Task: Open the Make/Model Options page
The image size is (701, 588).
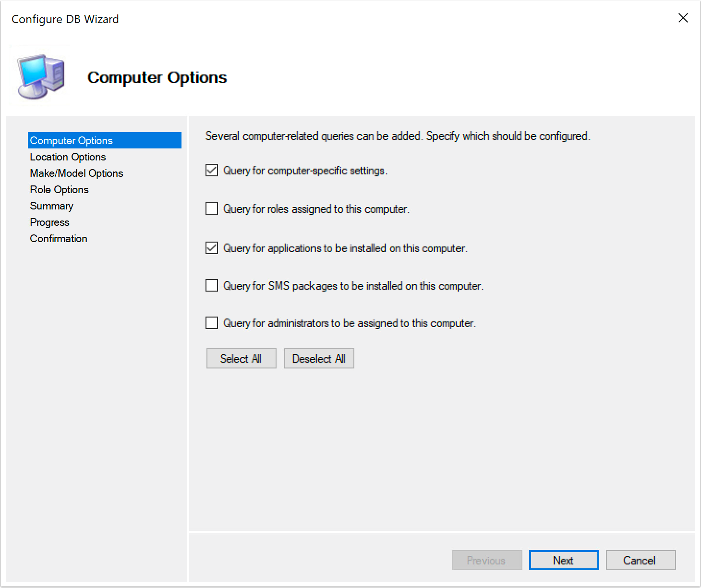Action: pyautogui.click(x=76, y=173)
